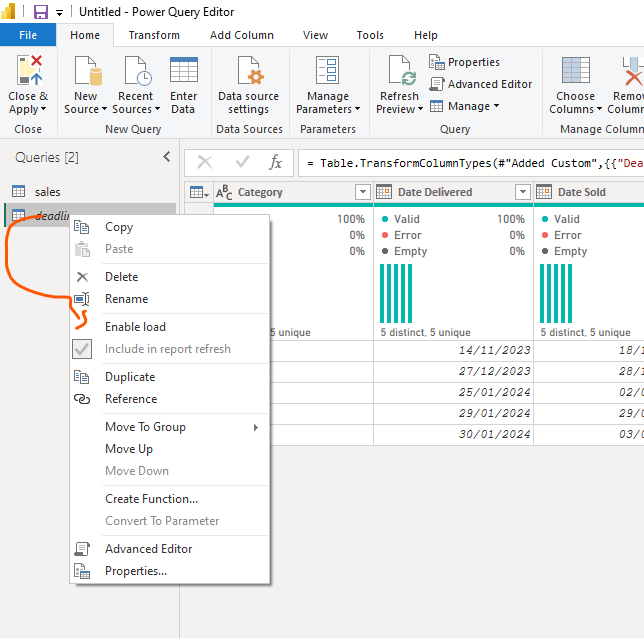Click the Delete X icon in the context menu
The image size is (644, 638).
82,277
